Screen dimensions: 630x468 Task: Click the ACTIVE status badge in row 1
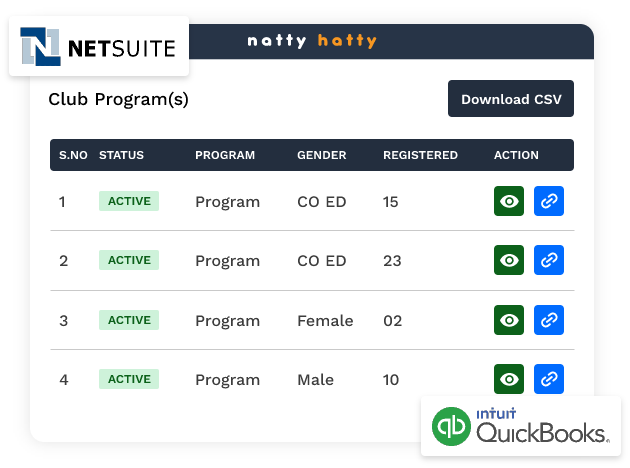click(129, 201)
